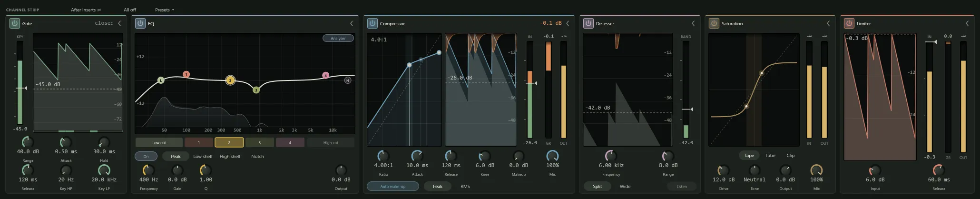Viewport: 980px width, 199px height.
Task: Select the EQ High cut band
Action: pyautogui.click(x=331, y=142)
